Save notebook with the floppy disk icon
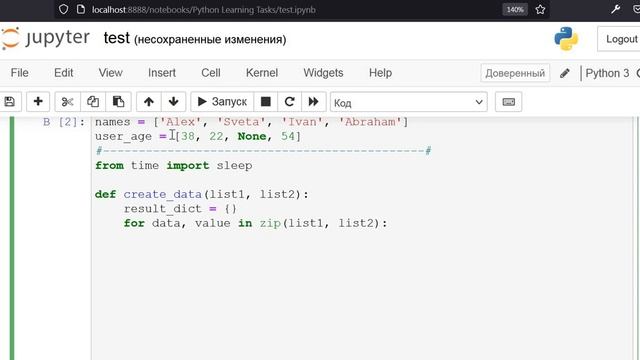The height and width of the screenshot is (360, 640). 9,102
